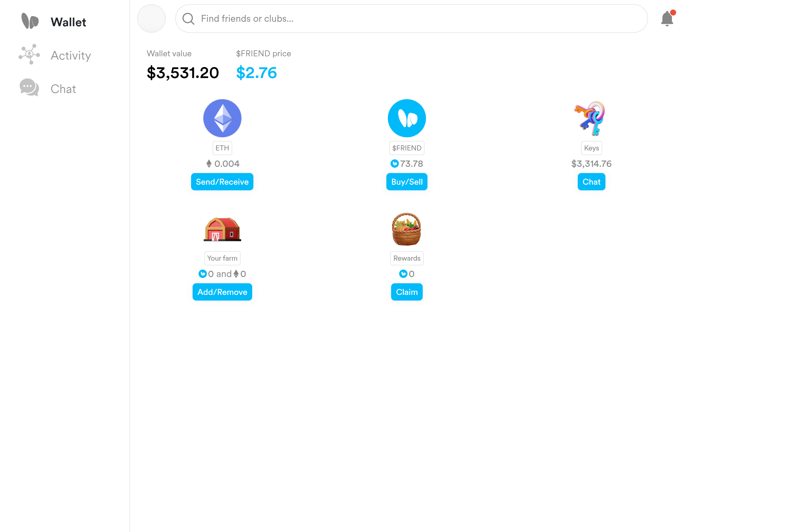The image size is (804, 532).
Task: Click the red barn farm icon
Action: click(222, 229)
